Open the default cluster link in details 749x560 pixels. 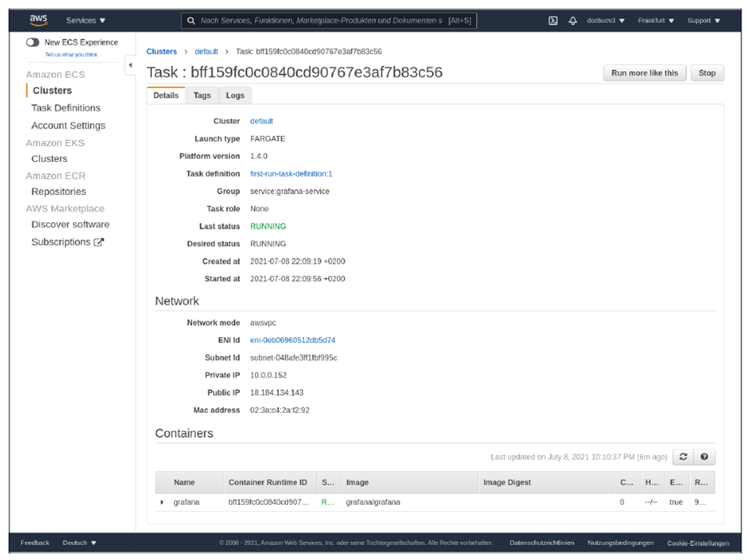(262, 122)
